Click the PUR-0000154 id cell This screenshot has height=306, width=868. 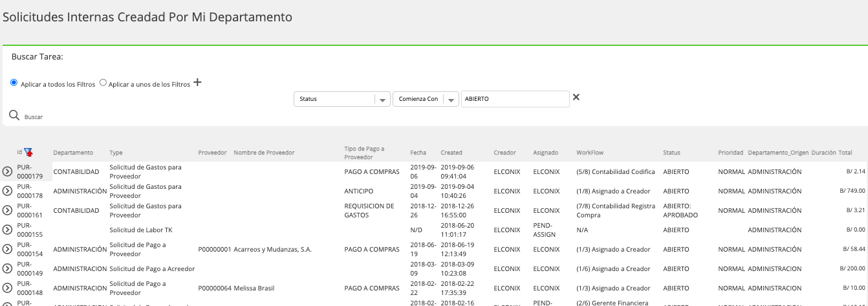(30, 249)
